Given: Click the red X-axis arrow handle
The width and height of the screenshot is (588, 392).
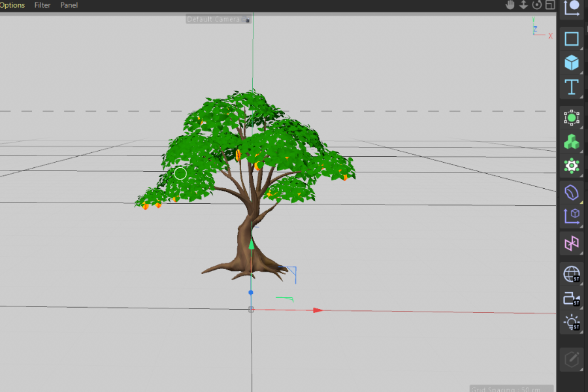Looking at the screenshot, I should coord(318,310).
